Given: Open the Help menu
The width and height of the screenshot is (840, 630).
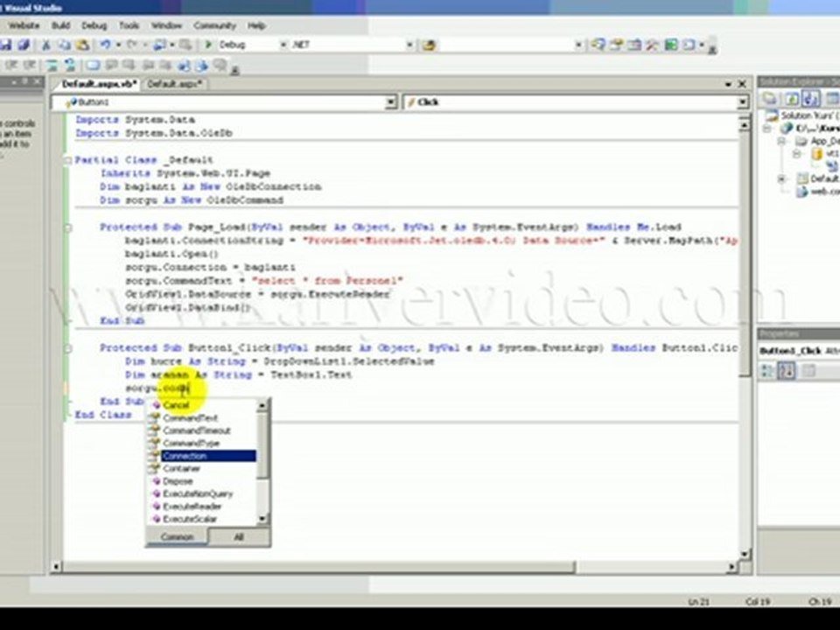Looking at the screenshot, I should pyautogui.click(x=256, y=25).
